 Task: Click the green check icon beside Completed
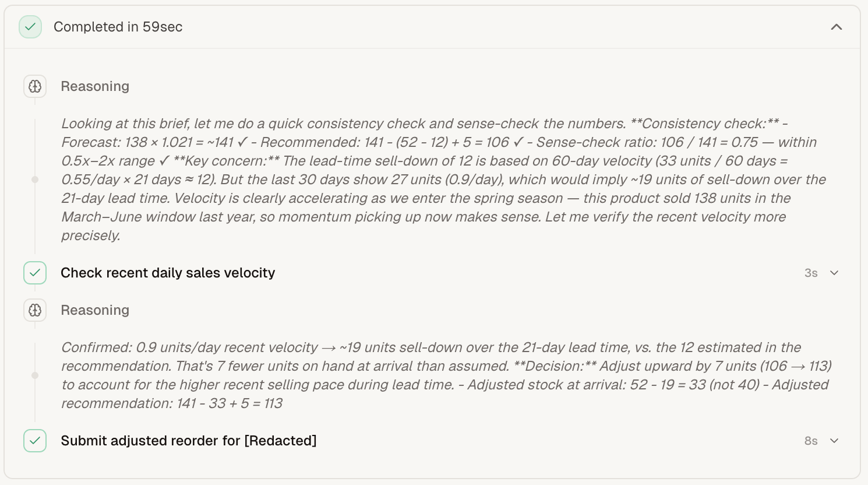tap(30, 27)
